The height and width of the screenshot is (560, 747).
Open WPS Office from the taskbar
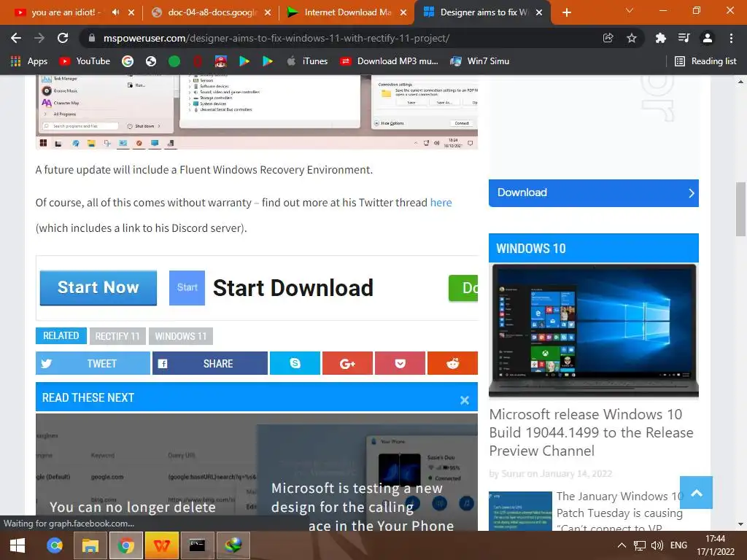[161, 545]
